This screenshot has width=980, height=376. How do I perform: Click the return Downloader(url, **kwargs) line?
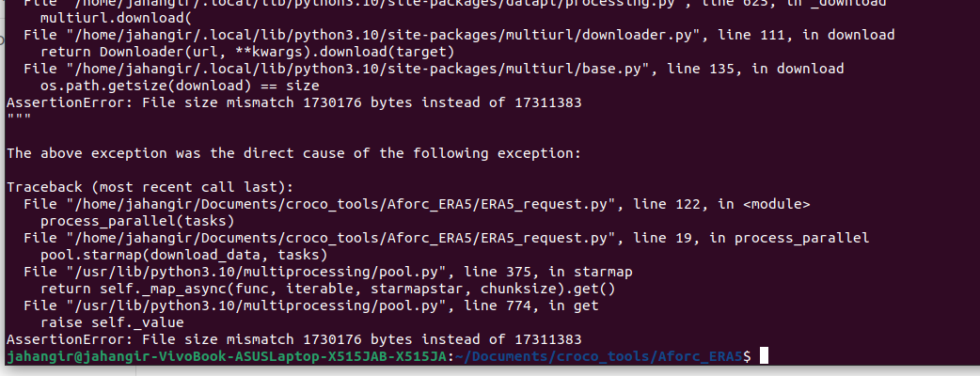point(247,52)
